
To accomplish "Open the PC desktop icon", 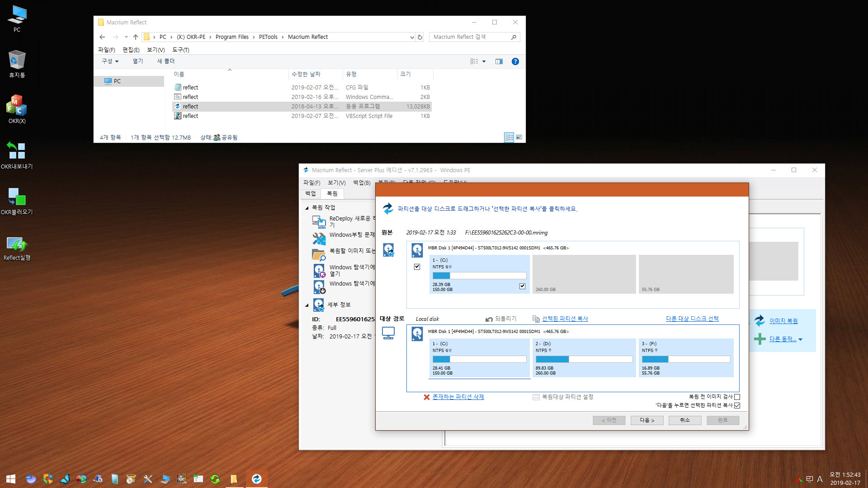I will pos(17,19).
